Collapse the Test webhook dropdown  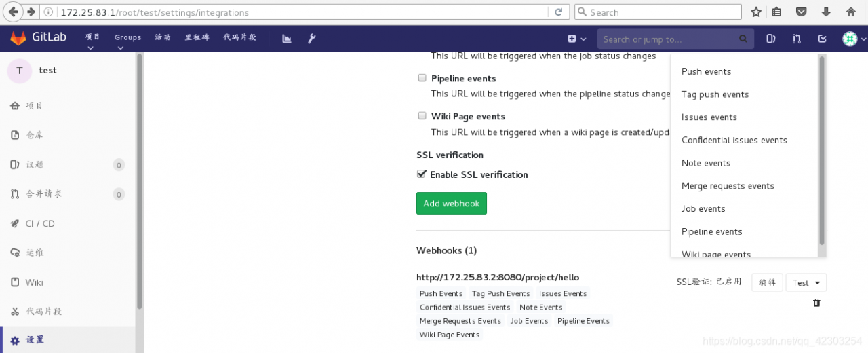(807, 282)
